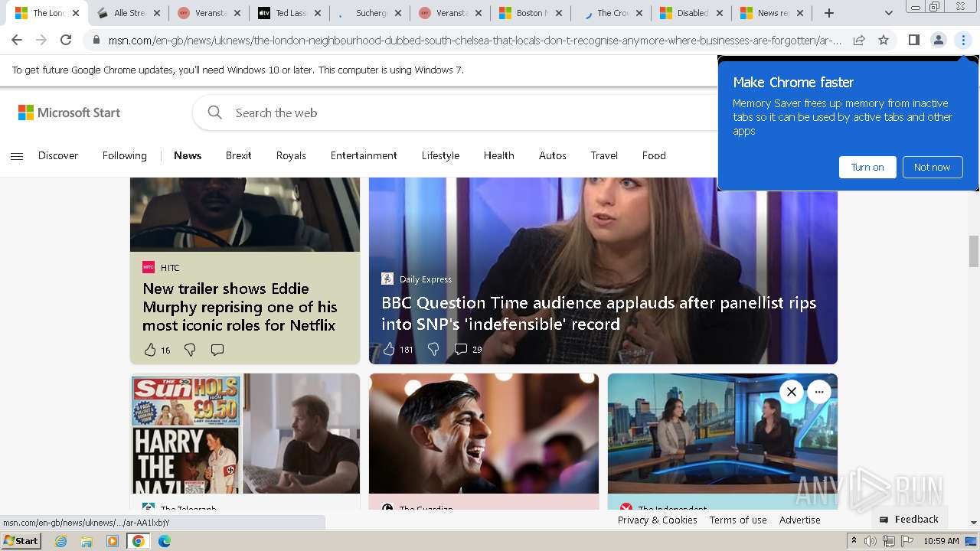Click the search magnifier icon
The width and height of the screenshot is (980, 551).
click(215, 112)
